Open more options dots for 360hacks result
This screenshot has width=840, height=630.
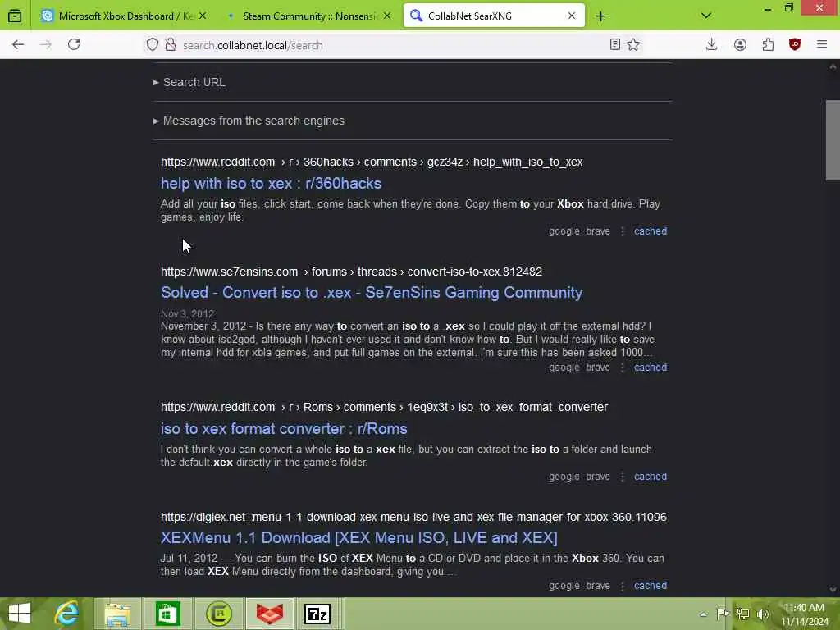click(x=623, y=231)
